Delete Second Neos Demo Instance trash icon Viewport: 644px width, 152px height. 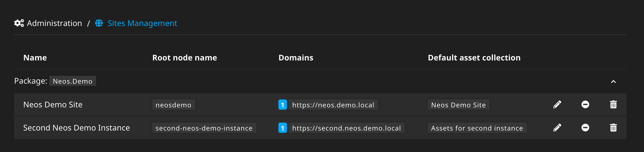pos(613,128)
